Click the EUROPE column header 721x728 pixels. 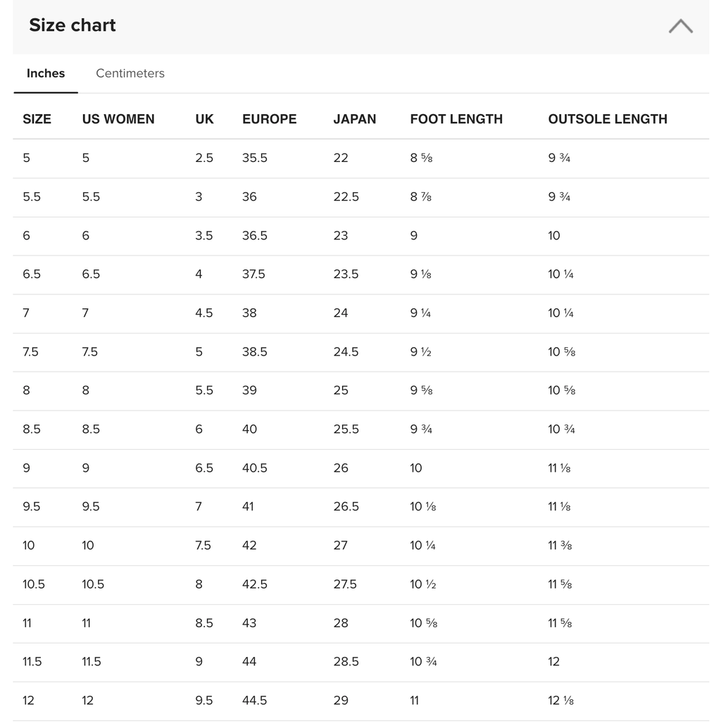pos(269,119)
